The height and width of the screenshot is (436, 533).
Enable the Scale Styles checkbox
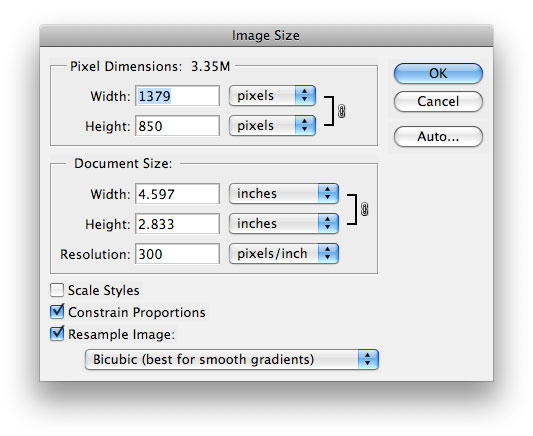(x=57, y=290)
